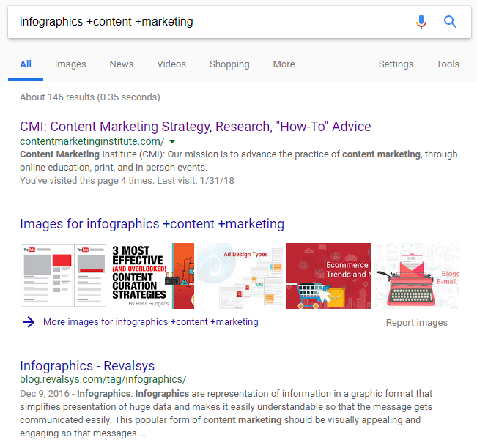The image size is (477, 448).
Task: Expand the More search options menu
Action: [x=284, y=64]
